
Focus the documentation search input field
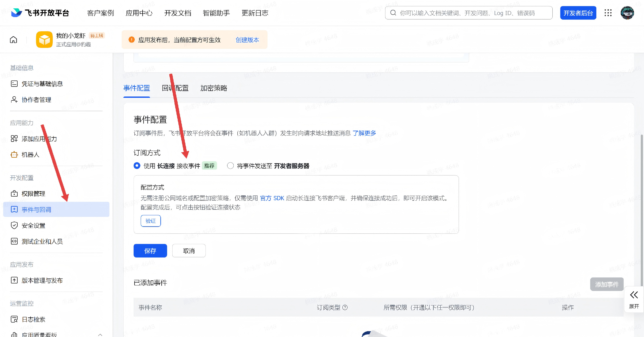coord(469,13)
